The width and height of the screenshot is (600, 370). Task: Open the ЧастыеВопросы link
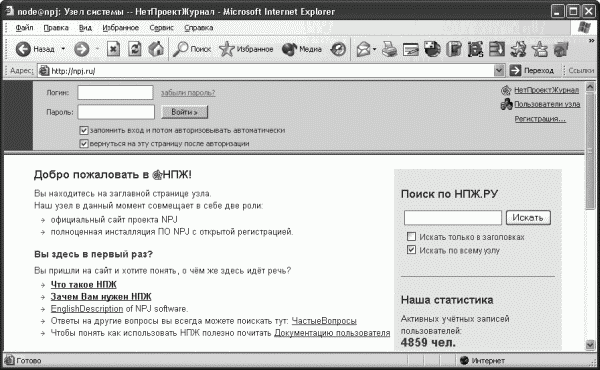[324, 321]
